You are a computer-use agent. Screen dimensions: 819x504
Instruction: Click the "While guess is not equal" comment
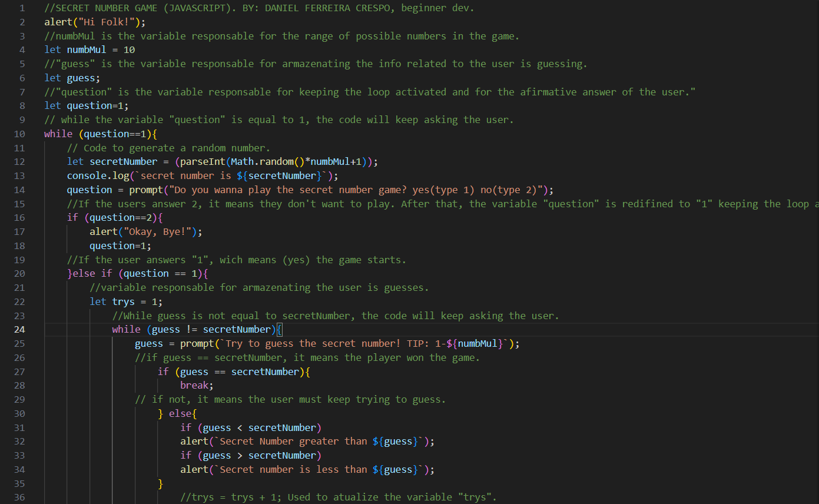coord(336,316)
